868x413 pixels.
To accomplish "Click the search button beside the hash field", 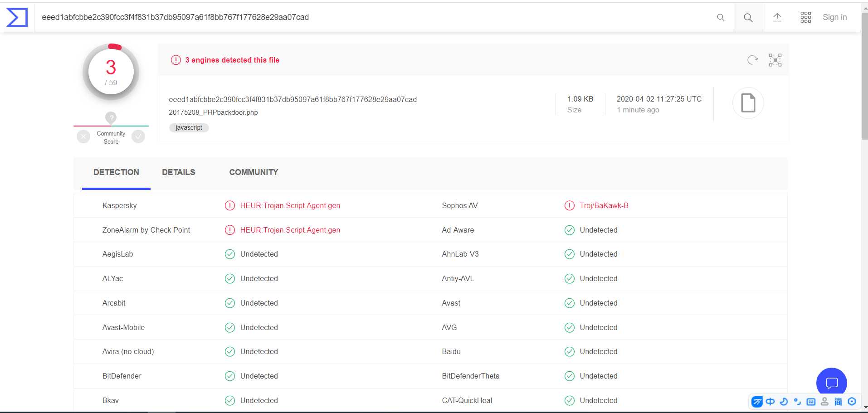I will pyautogui.click(x=748, y=17).
